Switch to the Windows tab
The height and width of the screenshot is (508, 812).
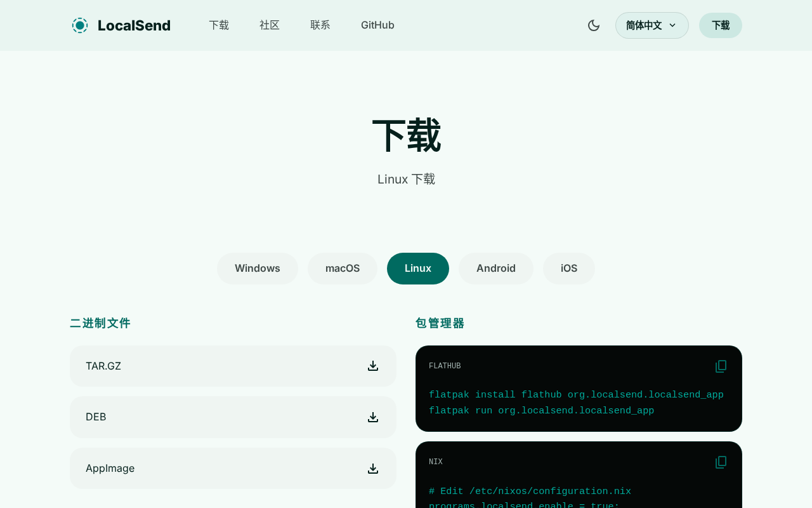[258, 269]
